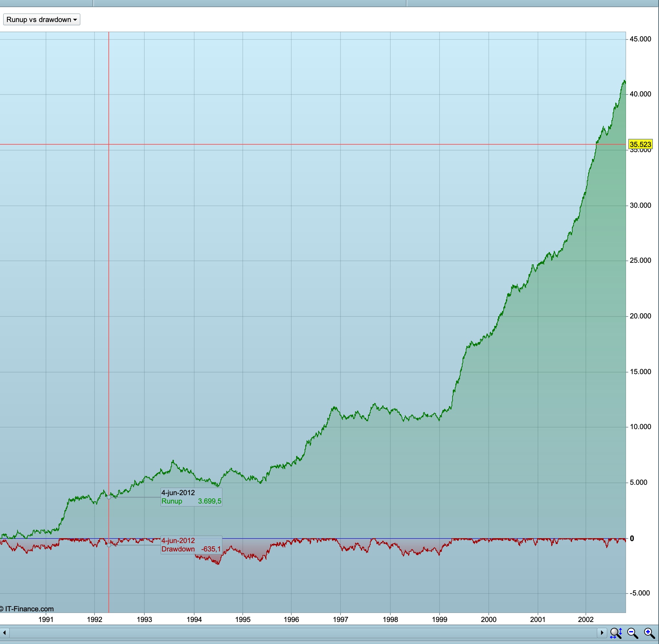Open the Runup vs drawdown dropdown

point(42,20)
